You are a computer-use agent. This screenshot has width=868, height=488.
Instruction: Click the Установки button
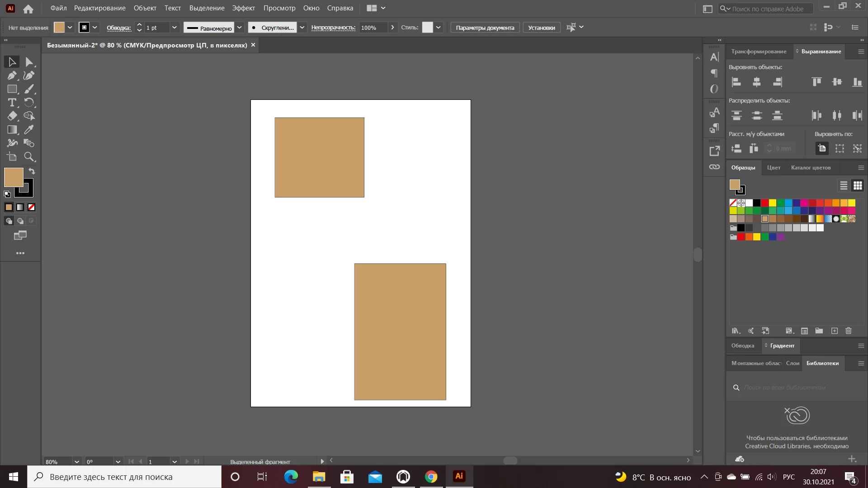coord(541,28)
